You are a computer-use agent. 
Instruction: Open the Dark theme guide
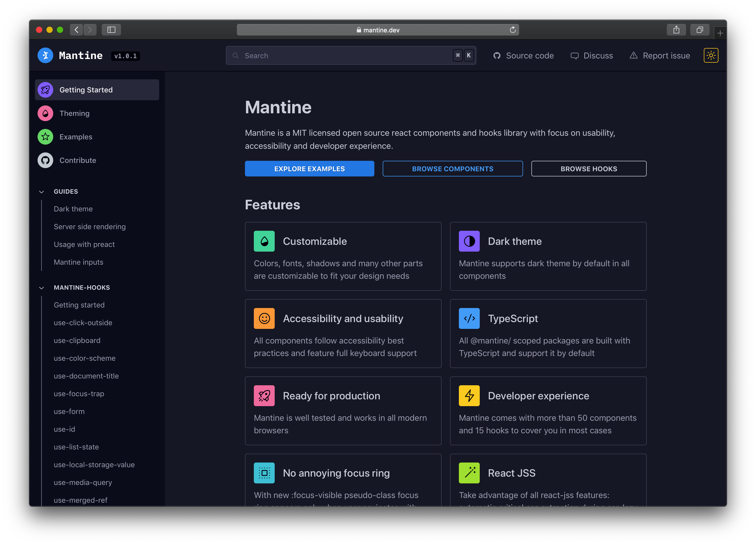[73, 209]
